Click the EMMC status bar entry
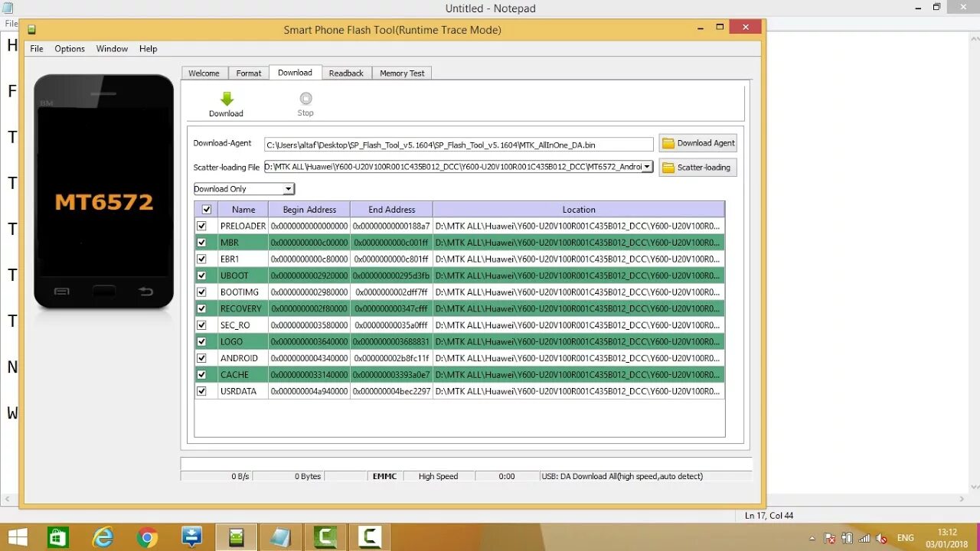The height and width of the screenshot is (551, 980). (384, 476)
